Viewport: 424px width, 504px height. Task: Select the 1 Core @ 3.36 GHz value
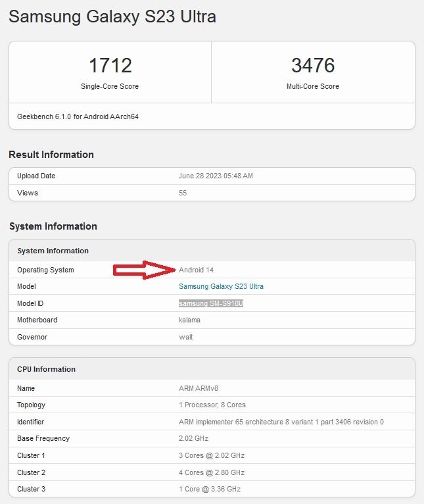pos(210,490)
